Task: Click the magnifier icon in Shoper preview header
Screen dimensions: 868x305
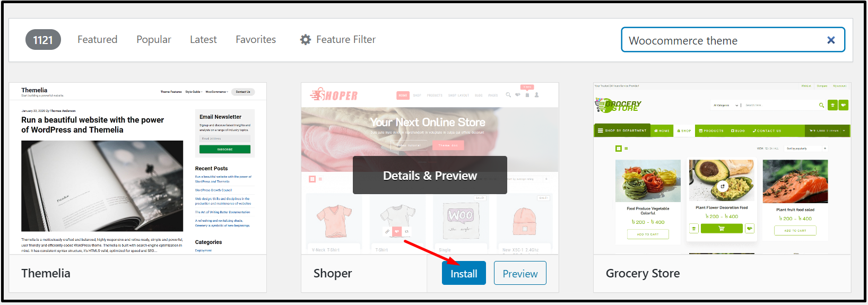Action: click(x=508, y=95)
